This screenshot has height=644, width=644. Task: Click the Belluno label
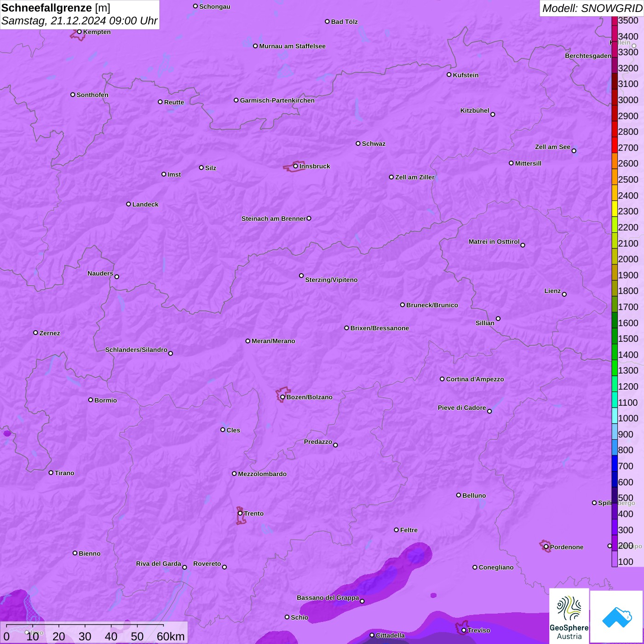(474, 495)
